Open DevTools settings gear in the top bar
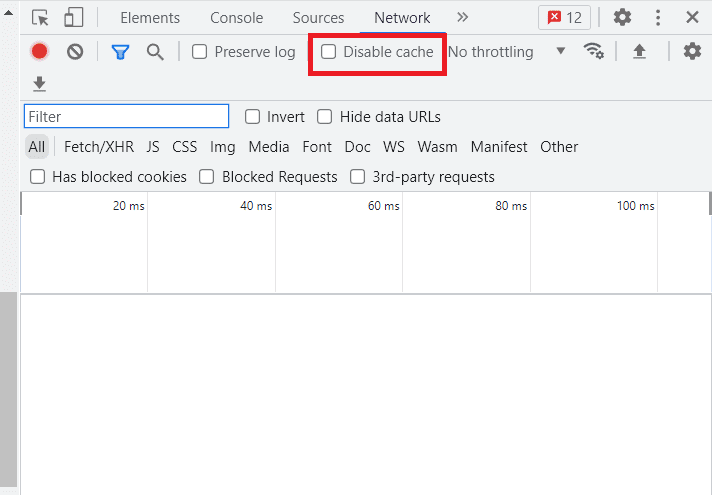712x495 pixels. 622,17
